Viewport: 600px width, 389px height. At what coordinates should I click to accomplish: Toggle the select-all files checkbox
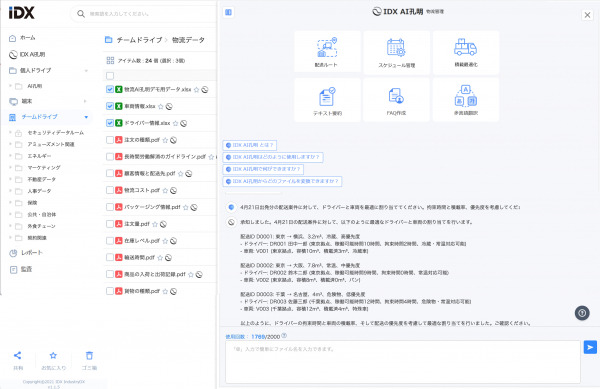pyautogui.click(x=110, y=76)
